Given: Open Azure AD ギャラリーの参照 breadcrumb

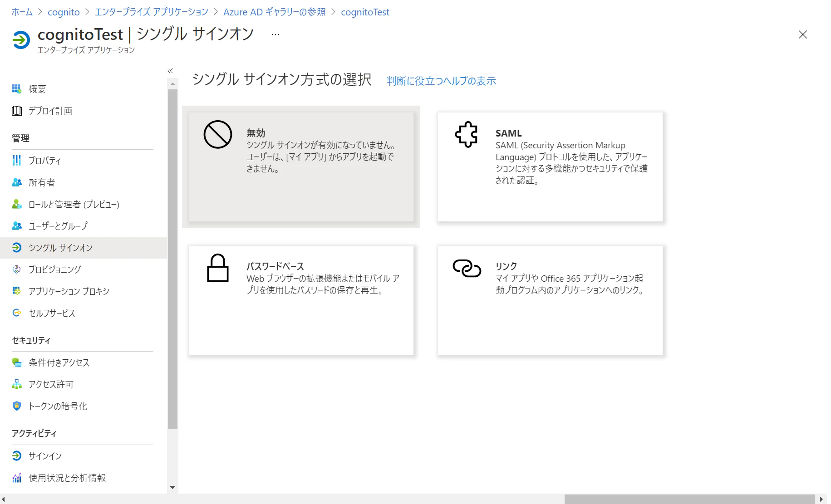Looking at the screenshot, I should click(275, 12).
